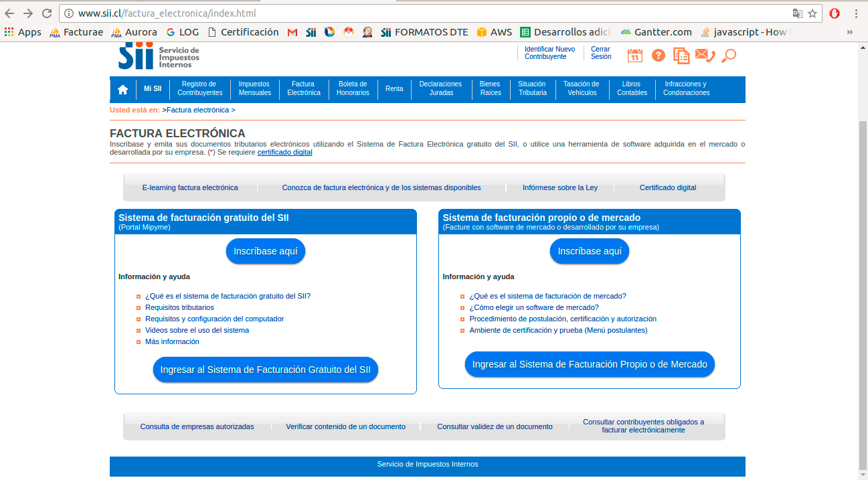The image size is (868, 480).
Task: Click the SII logo at page top
Action: [159, 56]
